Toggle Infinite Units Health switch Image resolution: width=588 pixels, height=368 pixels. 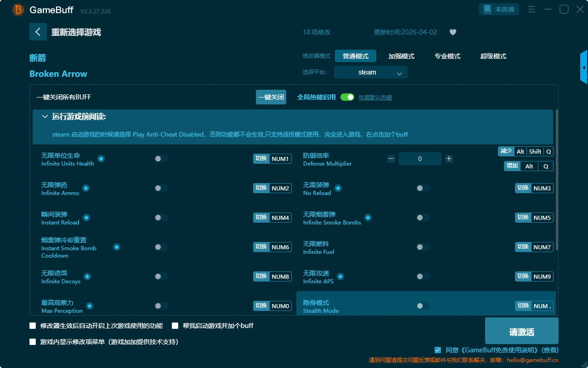[x=161, y=159]
